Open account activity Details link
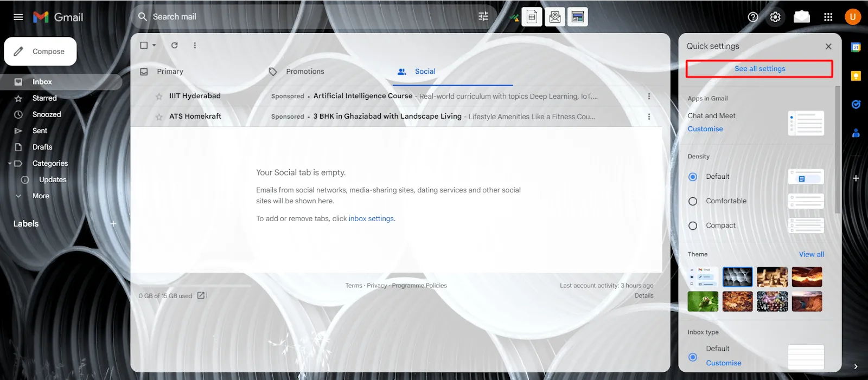Image resolution: width=868 pixels, height=380 pixels. pyautogui.click(x=644, y=295)
